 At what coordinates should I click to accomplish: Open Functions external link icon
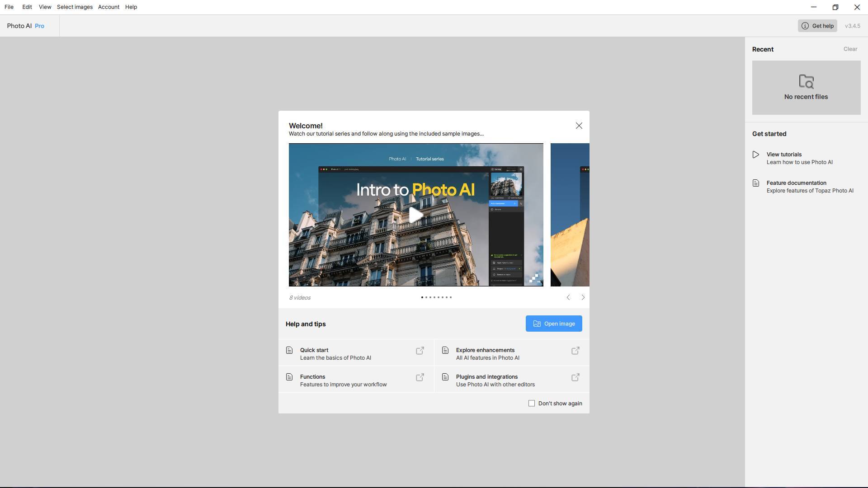click(420, 377)
